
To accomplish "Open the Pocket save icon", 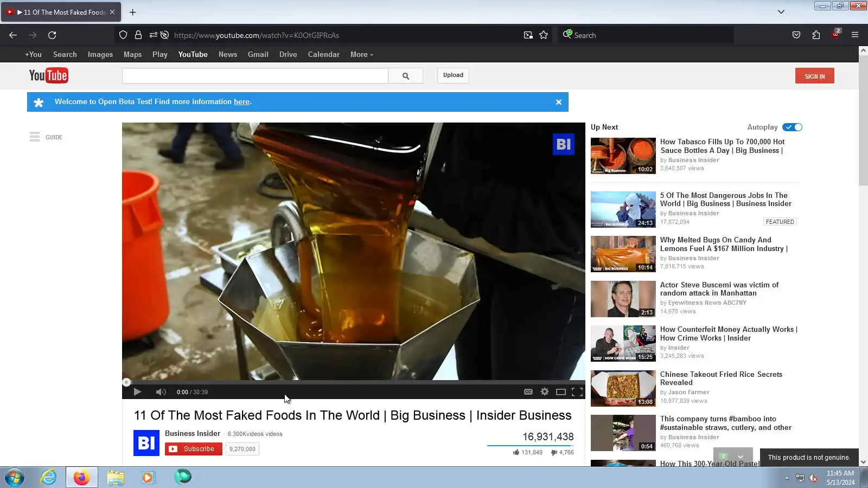I will (796, 35).
